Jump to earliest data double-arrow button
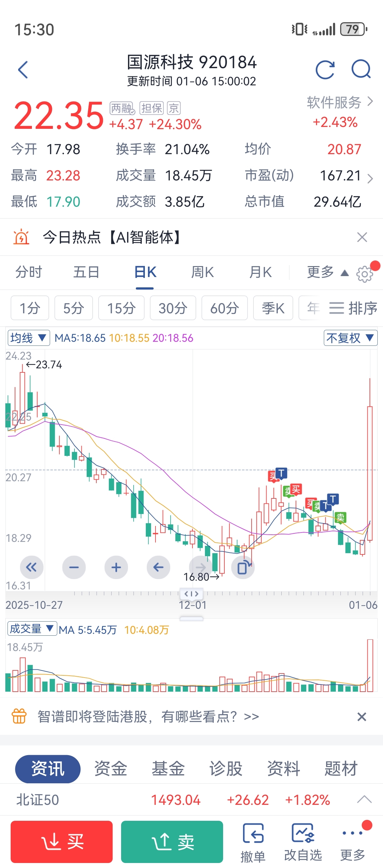 pyautogui.click(x=32, y=568)
